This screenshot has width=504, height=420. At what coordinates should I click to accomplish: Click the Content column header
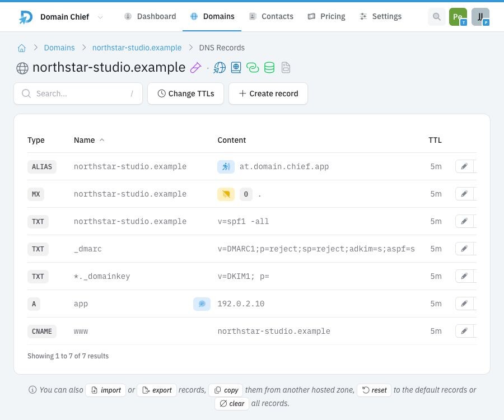231,140
